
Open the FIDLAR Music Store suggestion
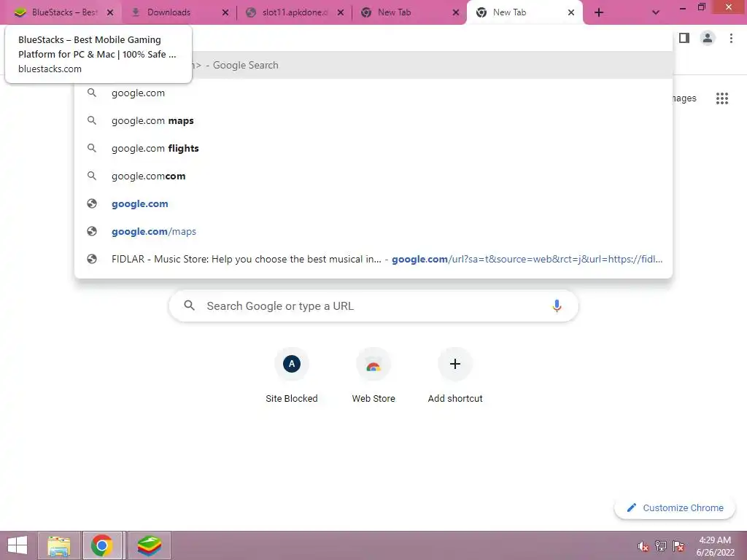point(373,259)
